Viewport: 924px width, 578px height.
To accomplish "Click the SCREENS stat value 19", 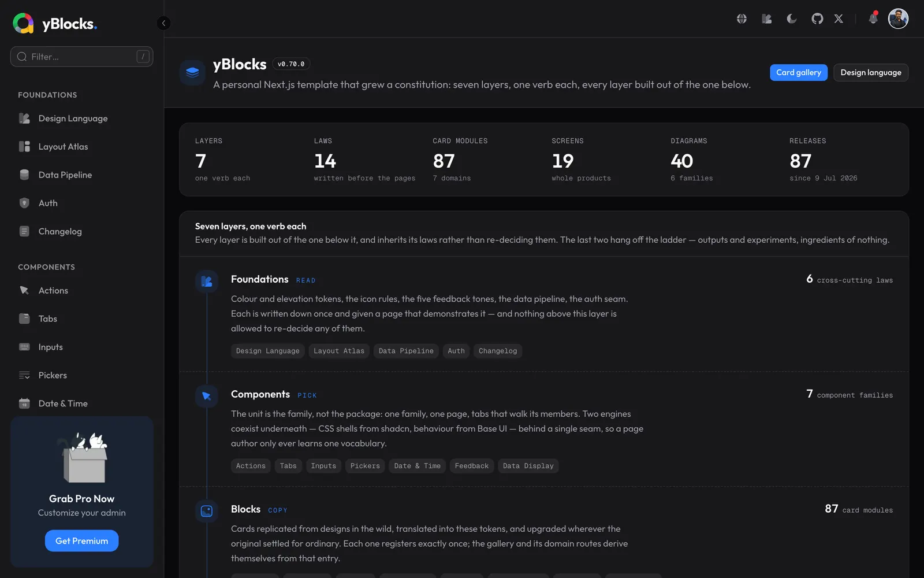I will pos(563,161).
